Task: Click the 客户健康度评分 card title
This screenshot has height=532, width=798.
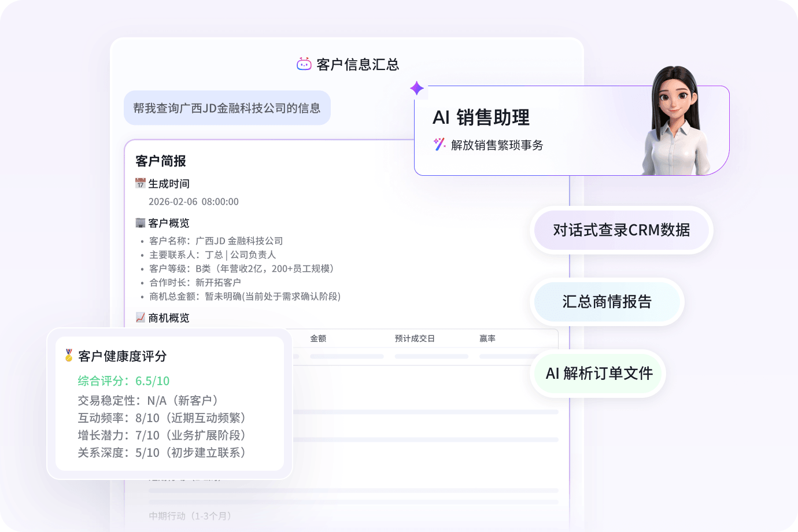Action: pos(123,356)
